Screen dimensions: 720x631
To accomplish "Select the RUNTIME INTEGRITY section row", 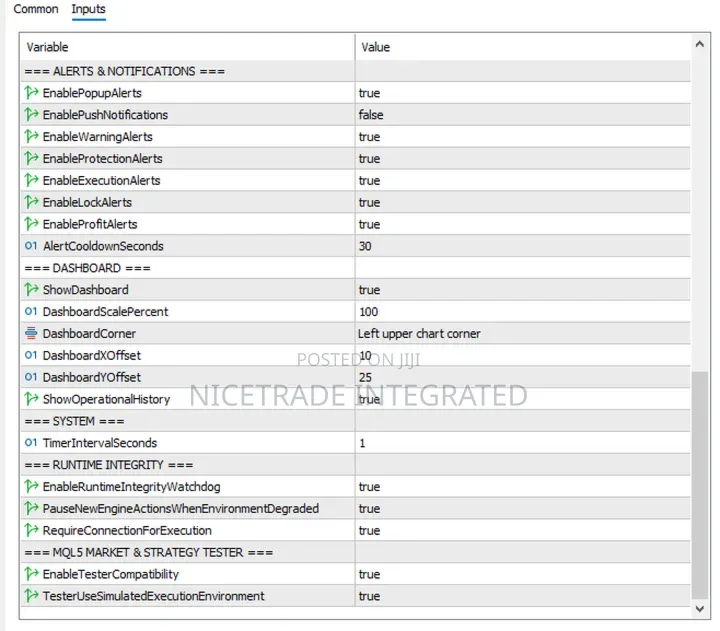I will (x=355, y=465).
